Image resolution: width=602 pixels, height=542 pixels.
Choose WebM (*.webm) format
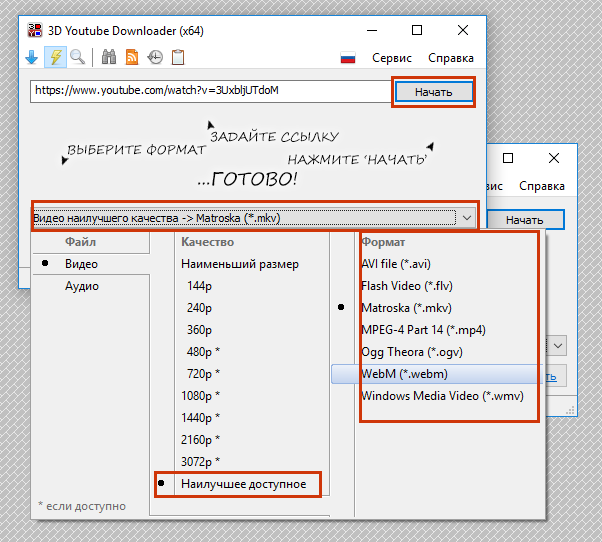436,374
